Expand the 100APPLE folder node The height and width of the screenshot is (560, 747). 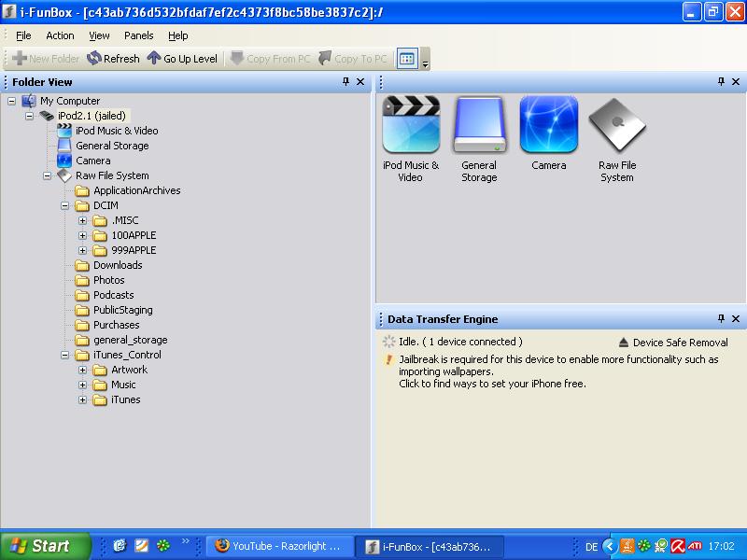click(82, 235)
